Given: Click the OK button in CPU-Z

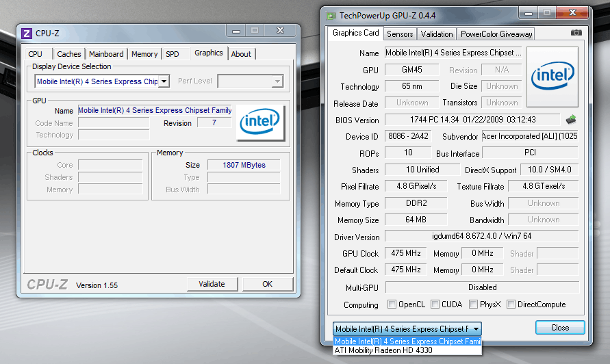Looking at the screenshot, I should coord(267,284).
